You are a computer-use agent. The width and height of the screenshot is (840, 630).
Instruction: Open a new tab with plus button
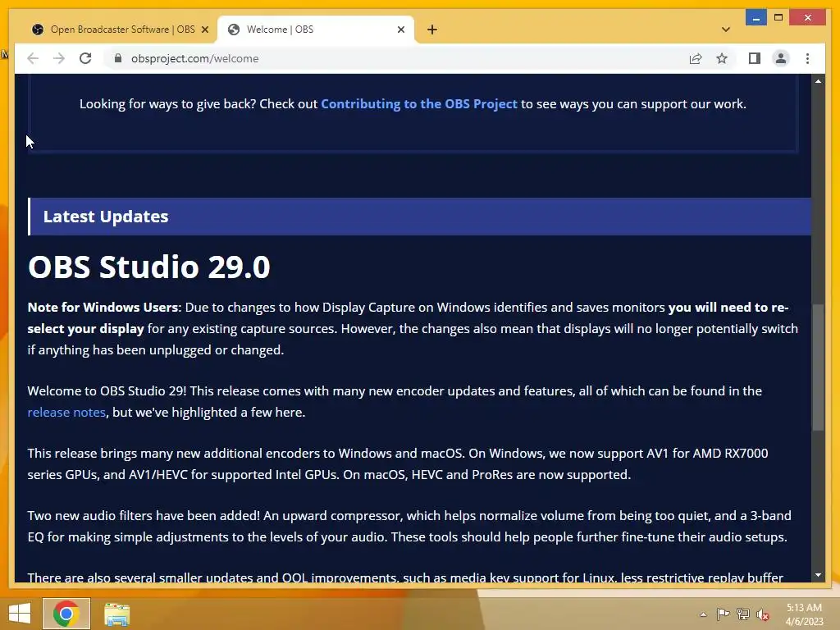pos(432,30)
